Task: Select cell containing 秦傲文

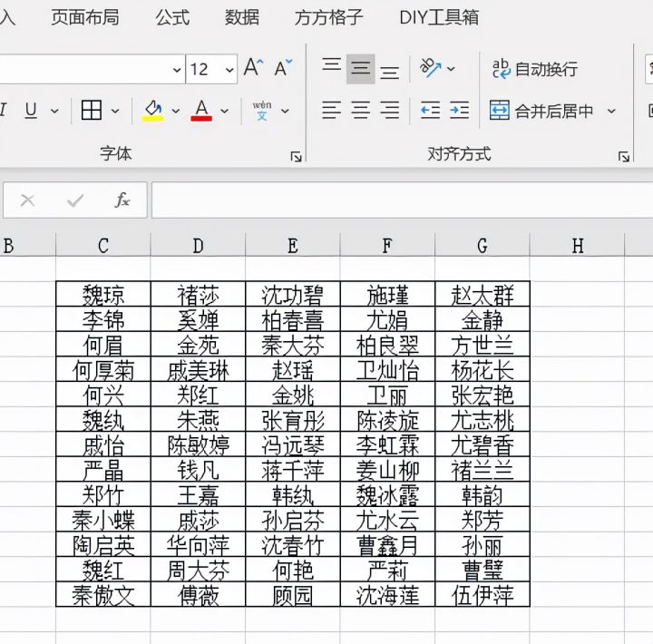Action: point(103,594)
